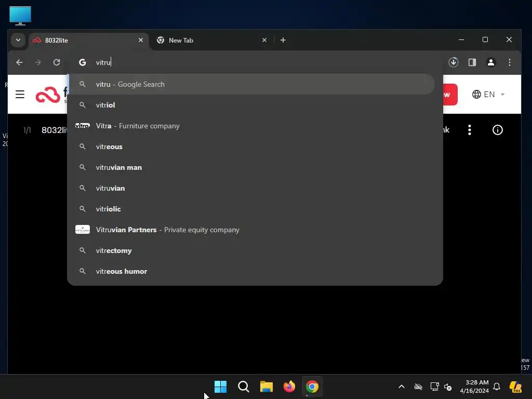The image size is (532, 399).
Task: Open Windows taskbar search
Action: coord(244,387)
